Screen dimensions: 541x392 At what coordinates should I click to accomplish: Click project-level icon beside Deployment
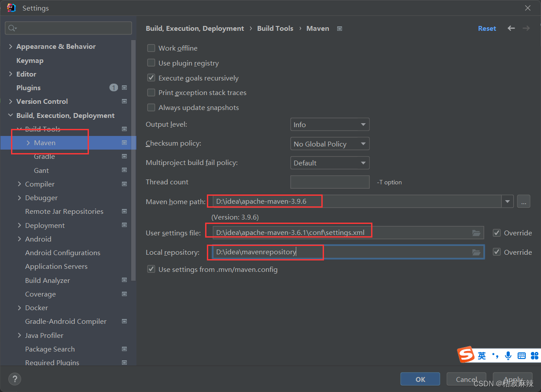pos(124,225)
